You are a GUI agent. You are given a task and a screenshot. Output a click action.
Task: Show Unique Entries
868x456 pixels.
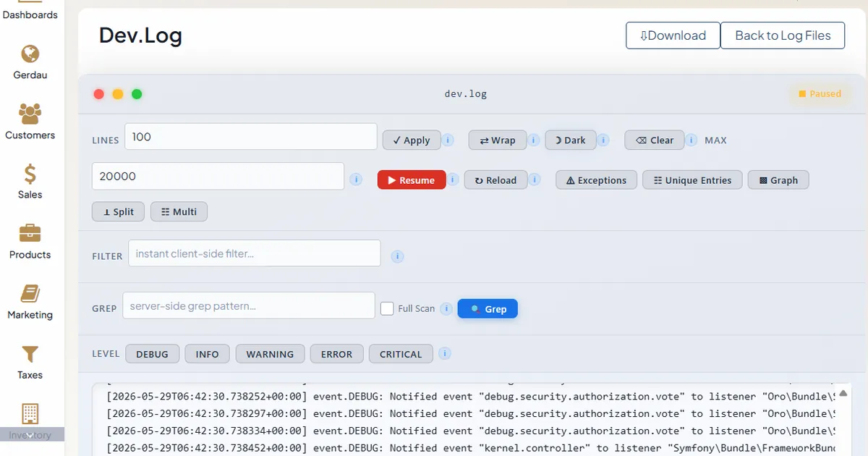pyautogui.click(x=692, y=180)
